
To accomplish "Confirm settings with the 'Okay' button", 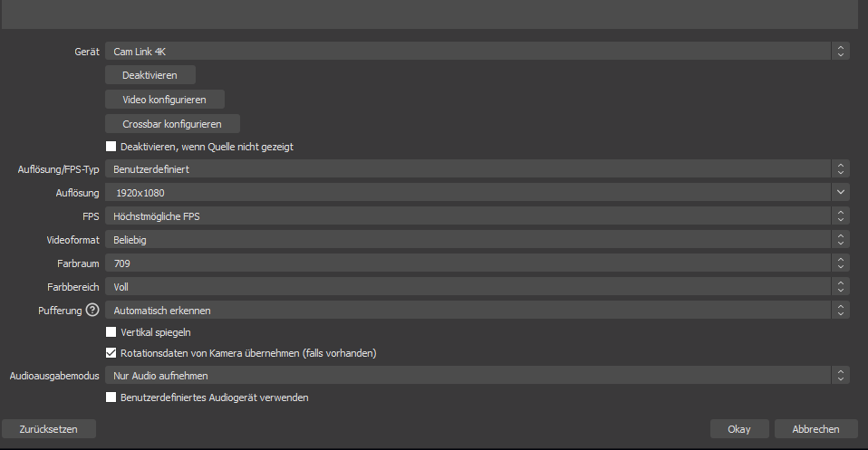I will [739, 429].
